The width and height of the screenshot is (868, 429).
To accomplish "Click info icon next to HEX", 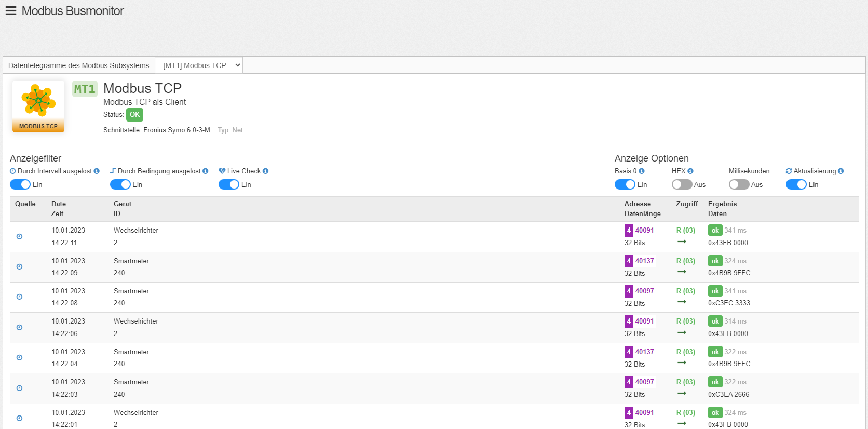I will [x=690, y=171].
